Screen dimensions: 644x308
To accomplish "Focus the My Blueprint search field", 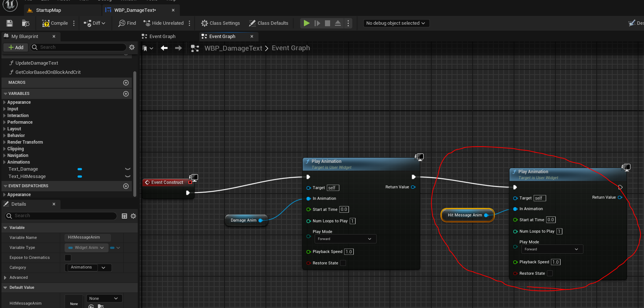I will tap(78, 47).
